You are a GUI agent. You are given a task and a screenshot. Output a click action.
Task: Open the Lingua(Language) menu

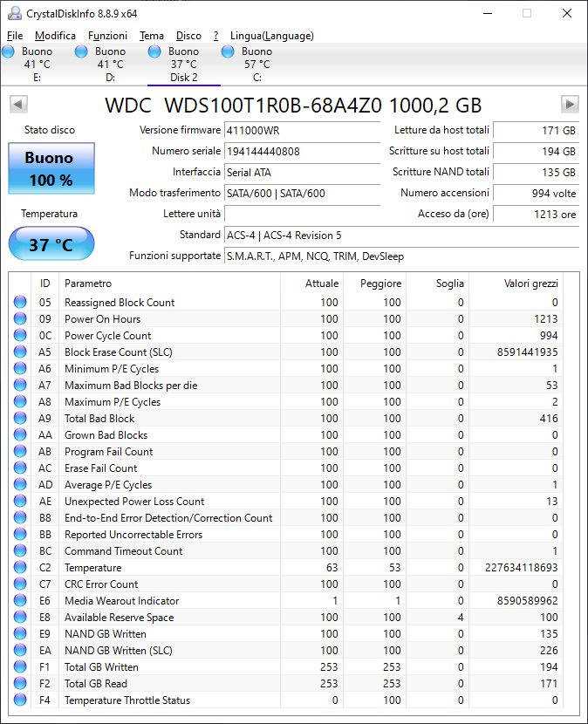coord(272,36)
